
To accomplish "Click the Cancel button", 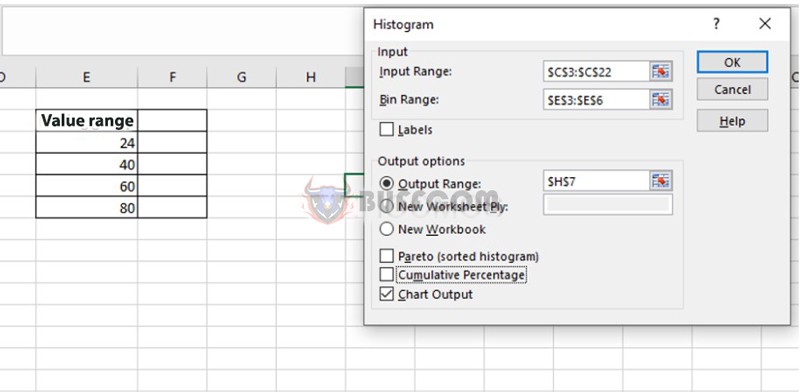I will (x=732, y=90).
